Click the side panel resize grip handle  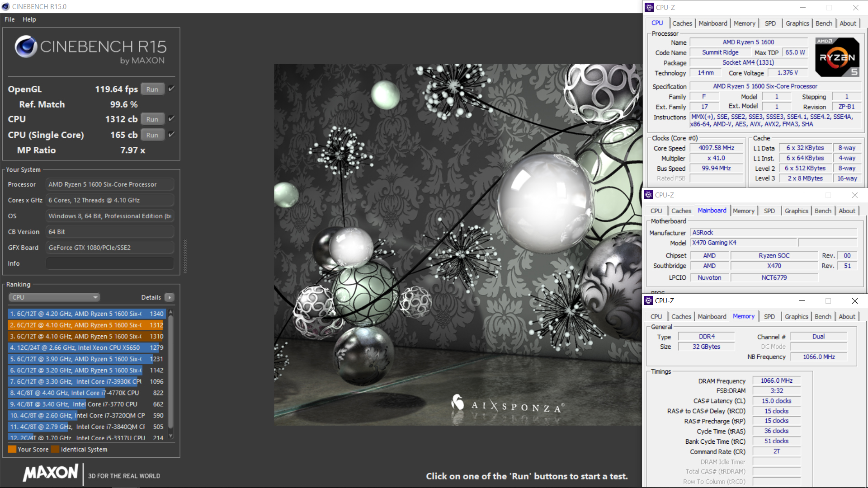coord(184,256)
